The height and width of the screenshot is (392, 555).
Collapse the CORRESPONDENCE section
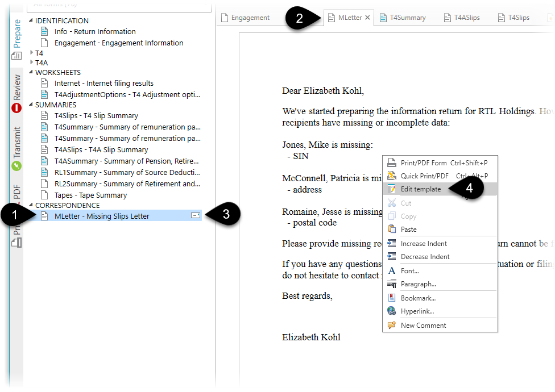[x=31, y=206]
